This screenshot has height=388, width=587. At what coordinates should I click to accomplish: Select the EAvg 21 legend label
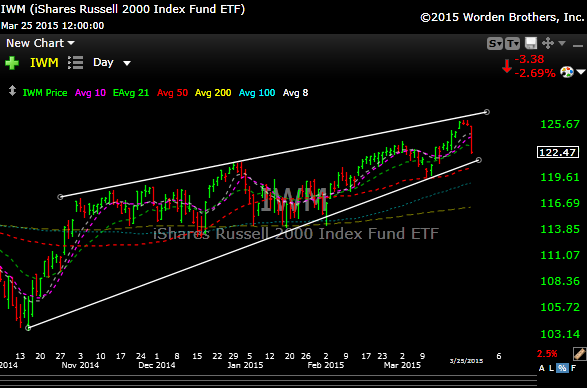(x=131, y=93)
